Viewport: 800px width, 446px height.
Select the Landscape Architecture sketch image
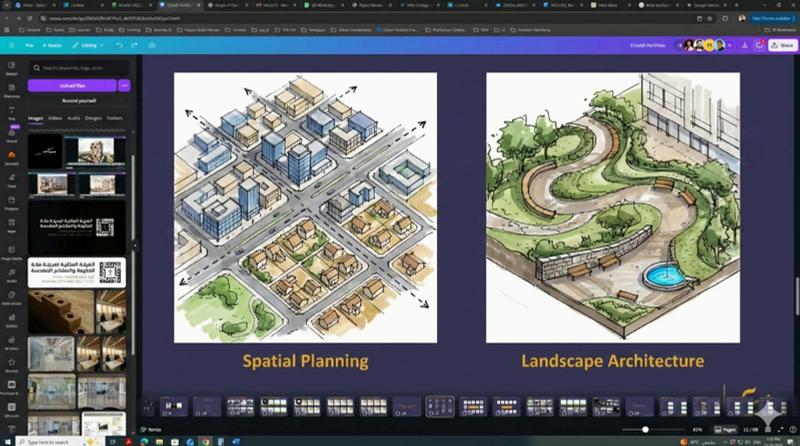point(613,208)
